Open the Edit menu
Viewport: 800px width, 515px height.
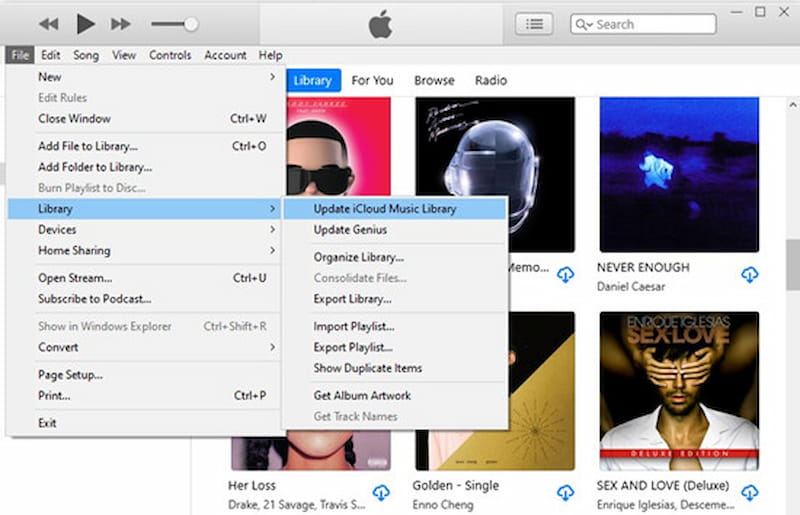(x=51, y=55)
